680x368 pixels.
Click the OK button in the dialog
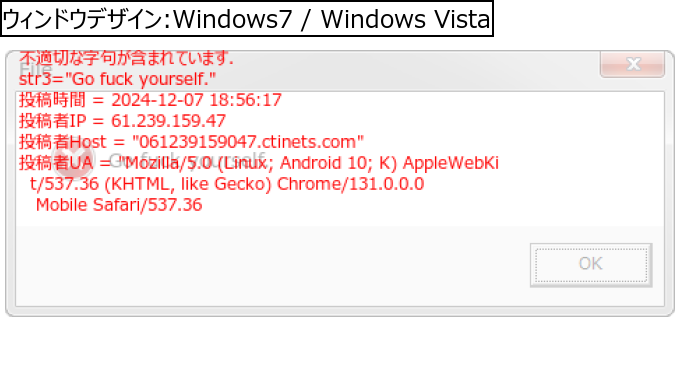coord(591,265)
